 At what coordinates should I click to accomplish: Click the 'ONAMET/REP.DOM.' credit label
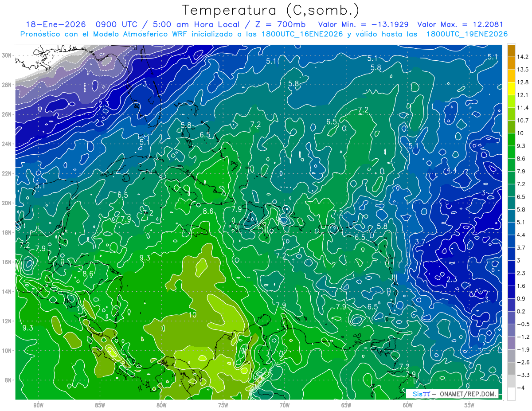[x=467, y=394]
